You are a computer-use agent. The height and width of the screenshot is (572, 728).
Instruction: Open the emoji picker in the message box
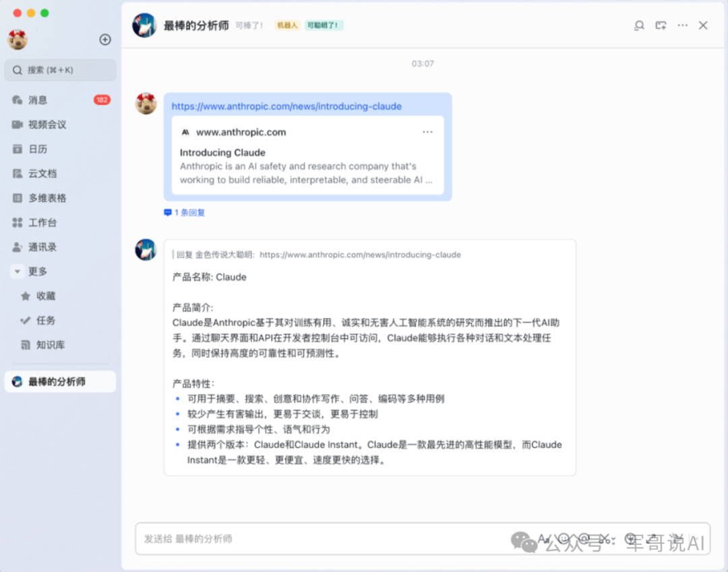click(564, 538)
